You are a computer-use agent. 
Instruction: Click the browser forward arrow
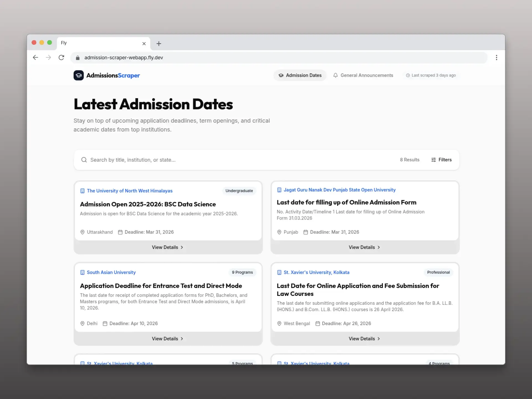pos(48,57)
